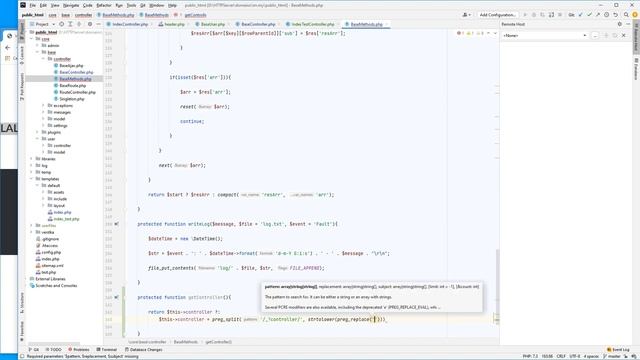The height and width of the screenshot is (360, 640).
Task: Expand the libraries folder
Action: [31, 159]
